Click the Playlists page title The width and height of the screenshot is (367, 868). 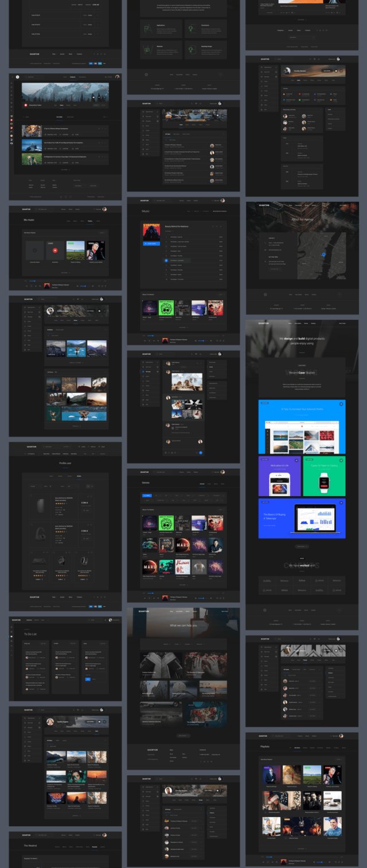point(265,747)
